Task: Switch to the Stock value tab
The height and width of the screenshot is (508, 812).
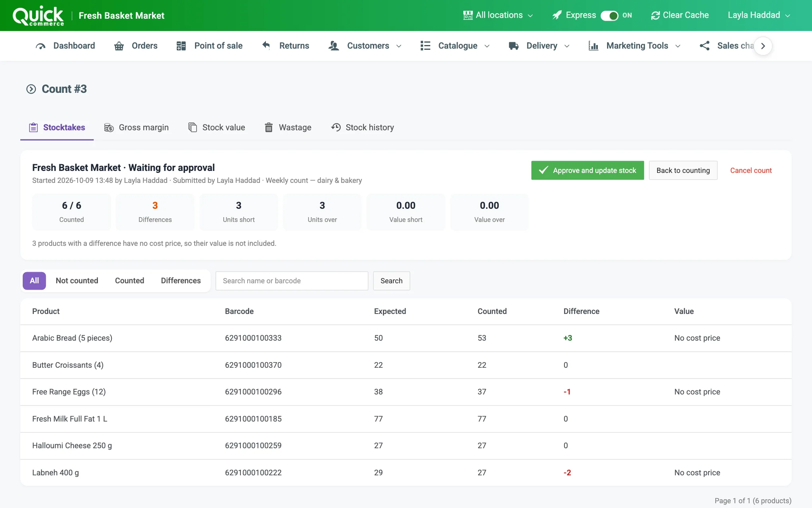Action: click(x=217, y=127)
